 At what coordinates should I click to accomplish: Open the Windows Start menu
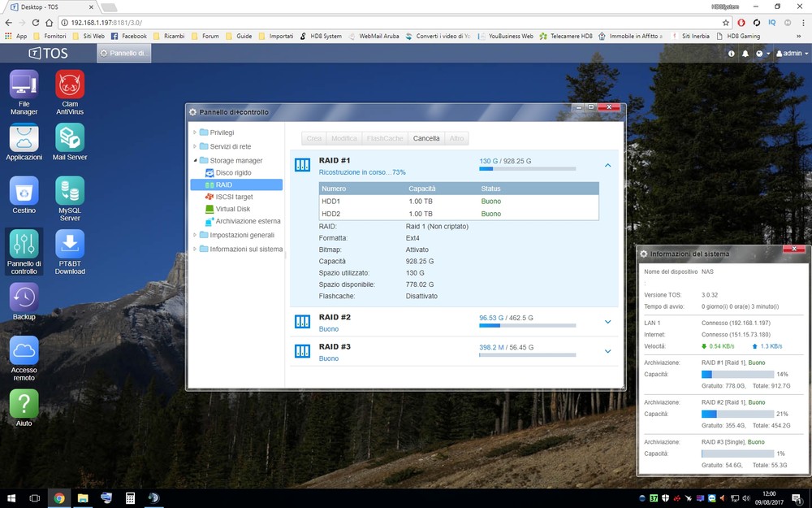(12, 497)
